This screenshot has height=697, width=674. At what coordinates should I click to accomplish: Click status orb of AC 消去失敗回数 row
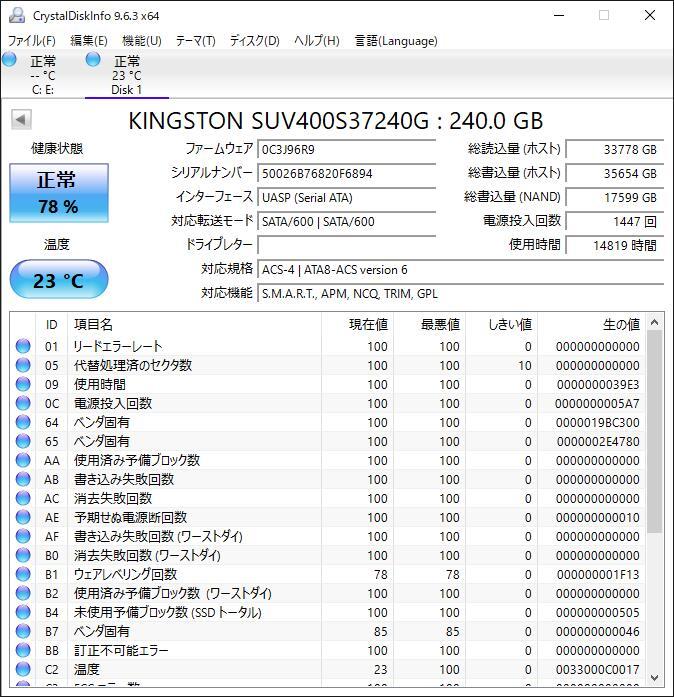coord(23,498)
